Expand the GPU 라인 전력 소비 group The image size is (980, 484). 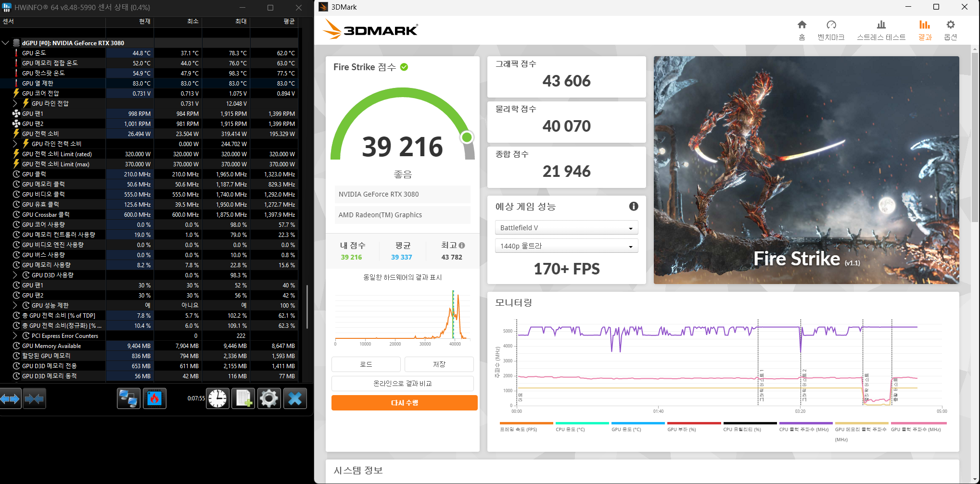(15, 144)
